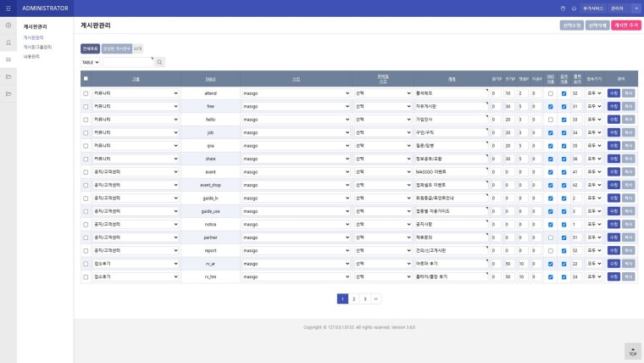
Task: Sort by the TABLE column header
Action: pos(210,79)
